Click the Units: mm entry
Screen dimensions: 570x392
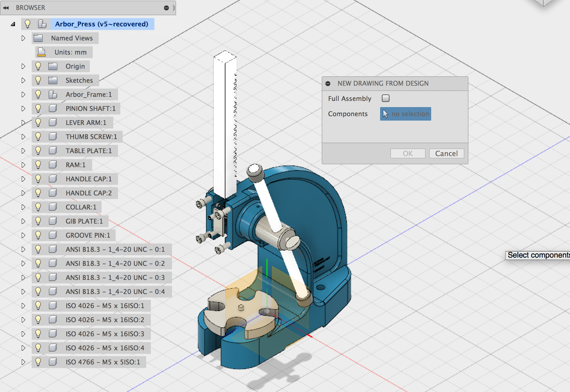coord(70,52)
